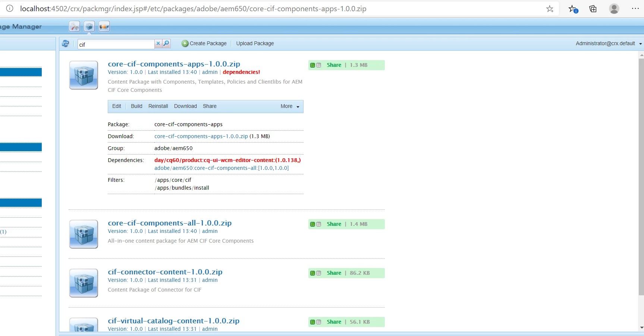Click the green plus Create Package icon
Screen dimensions: 644x336
185,43
